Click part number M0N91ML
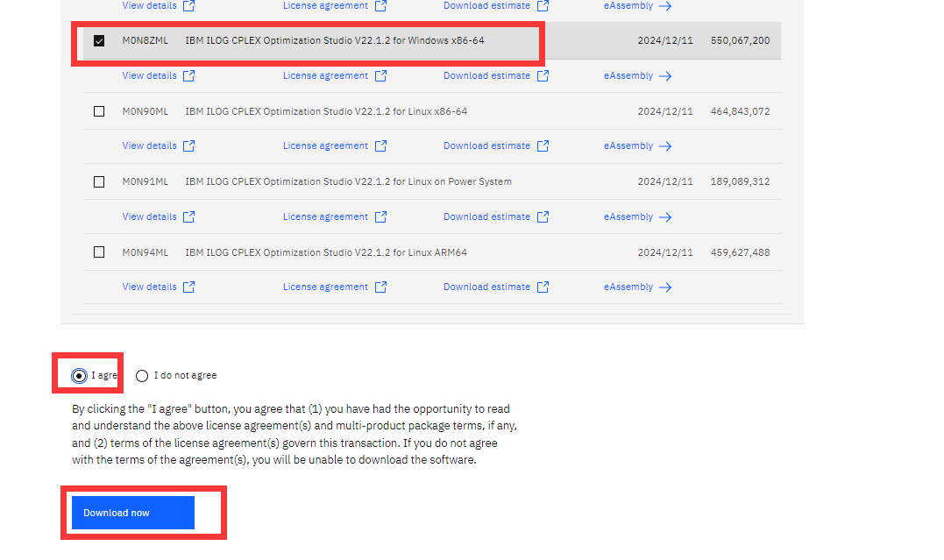944x560 pixels. [146, 181]
